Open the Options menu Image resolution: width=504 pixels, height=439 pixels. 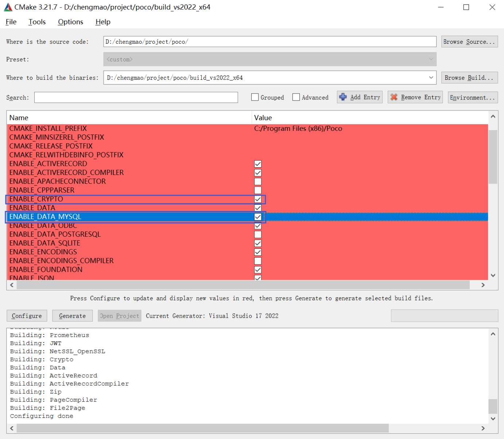(70, 22)
